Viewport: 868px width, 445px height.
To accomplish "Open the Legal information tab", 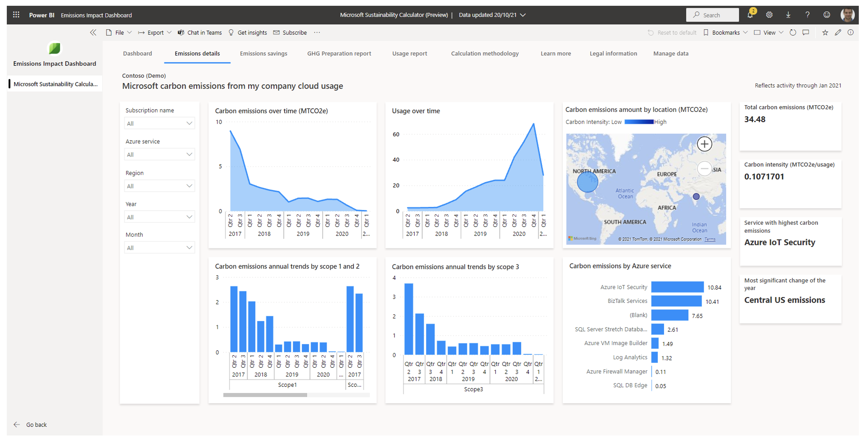I will 613,53.
